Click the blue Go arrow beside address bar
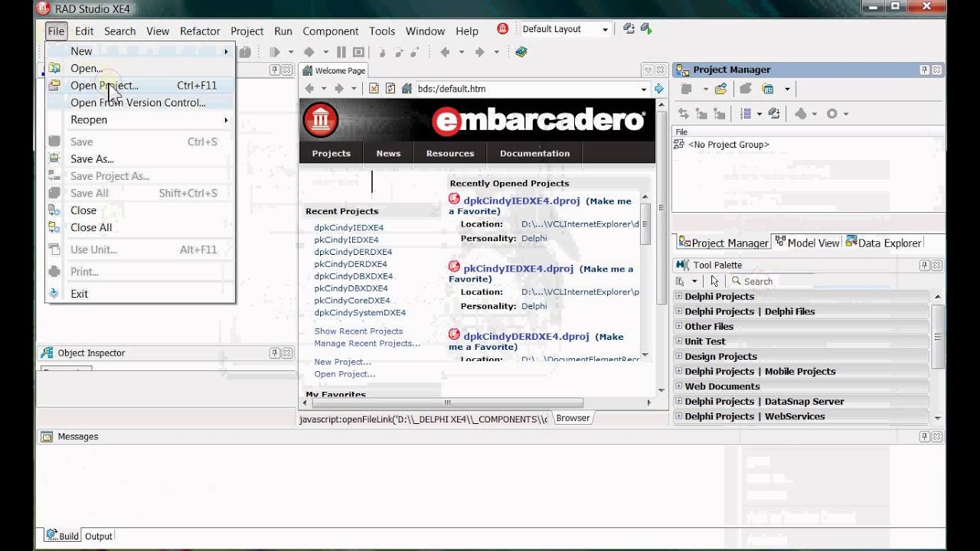Image resolution: width=980 pixels, height=551 pixels. (658, 89)
